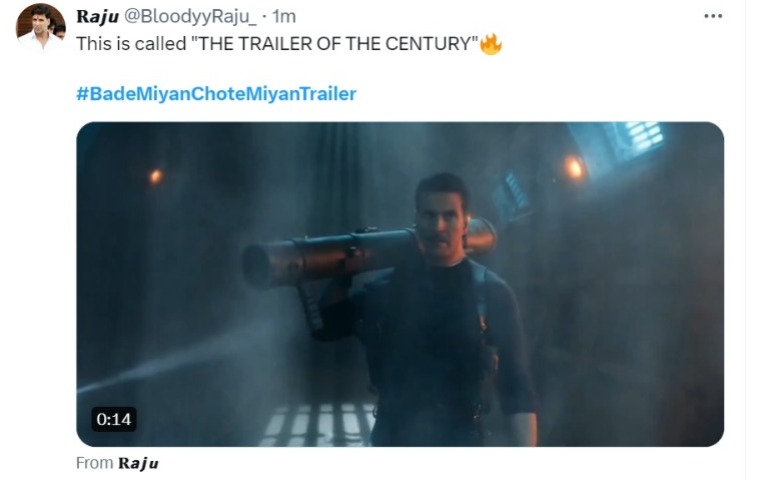
Task: Play the embedded trailer video
Action: [400, 284]
